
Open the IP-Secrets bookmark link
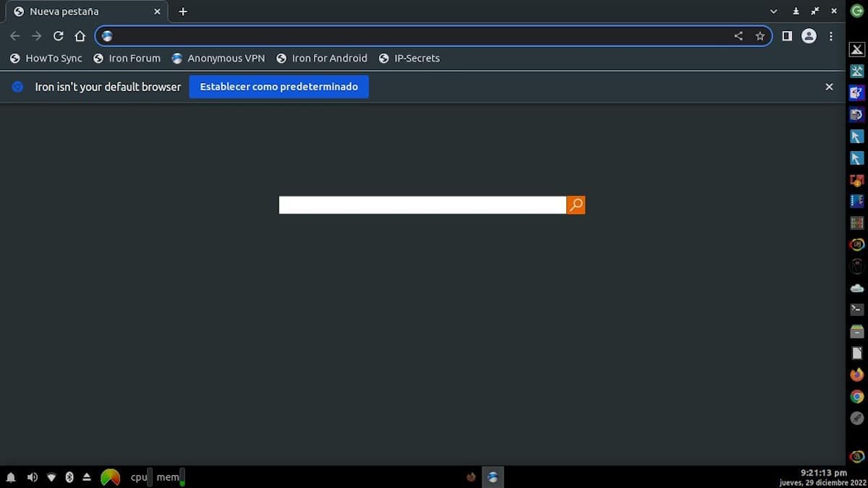click(x=410, y=58)
